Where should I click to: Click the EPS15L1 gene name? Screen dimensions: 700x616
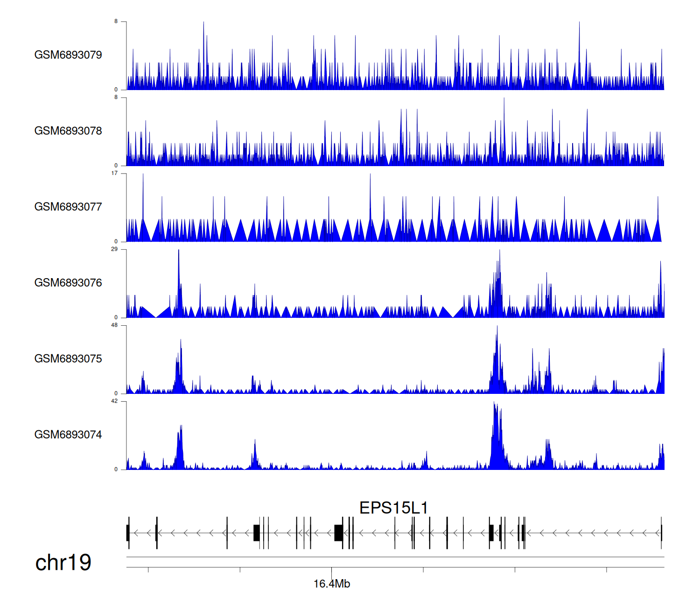[393, 508]
